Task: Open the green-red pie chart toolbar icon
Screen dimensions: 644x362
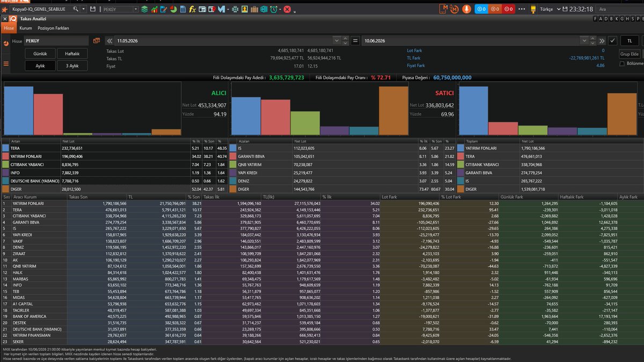Action: [173, 9]
